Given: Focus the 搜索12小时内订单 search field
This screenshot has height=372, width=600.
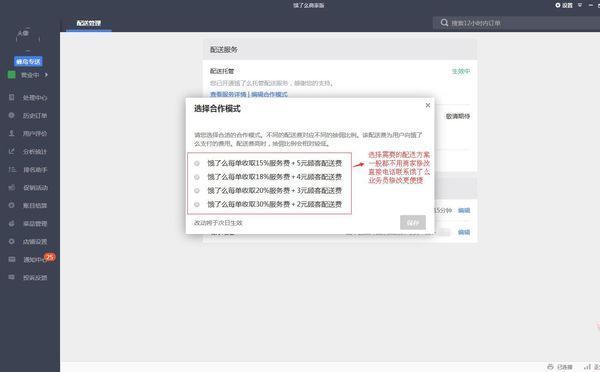Looking at the screenshot, I should coord(516,23).
